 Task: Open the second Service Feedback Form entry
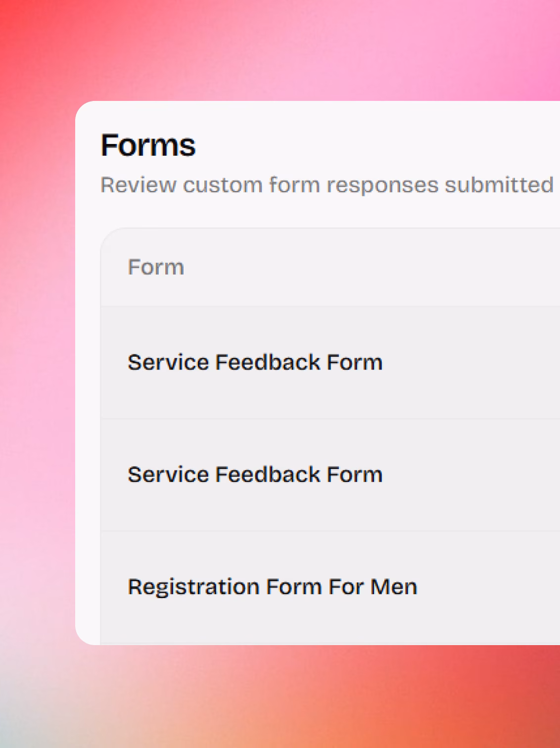(255, 474)
